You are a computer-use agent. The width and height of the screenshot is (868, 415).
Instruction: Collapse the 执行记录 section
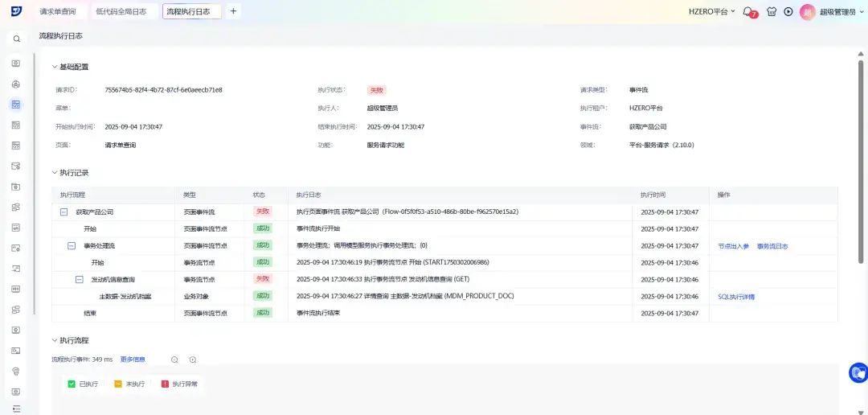click(x=55, y=173)
